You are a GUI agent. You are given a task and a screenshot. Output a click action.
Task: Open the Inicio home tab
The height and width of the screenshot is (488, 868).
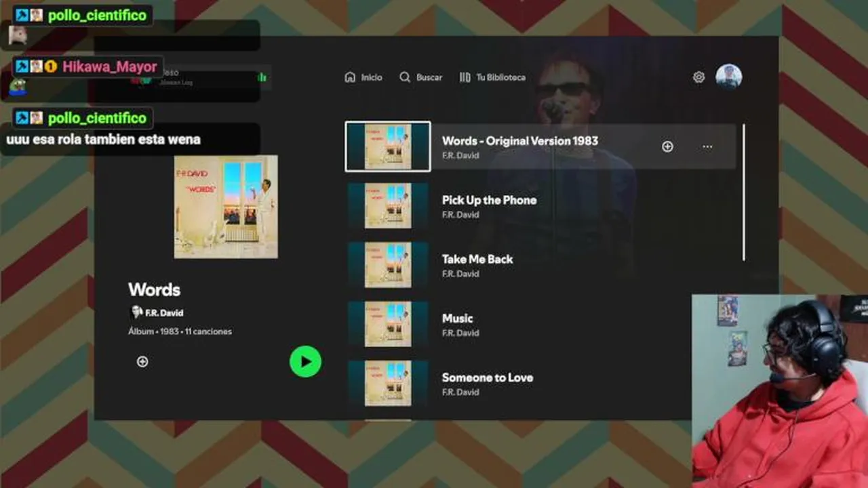363,77
